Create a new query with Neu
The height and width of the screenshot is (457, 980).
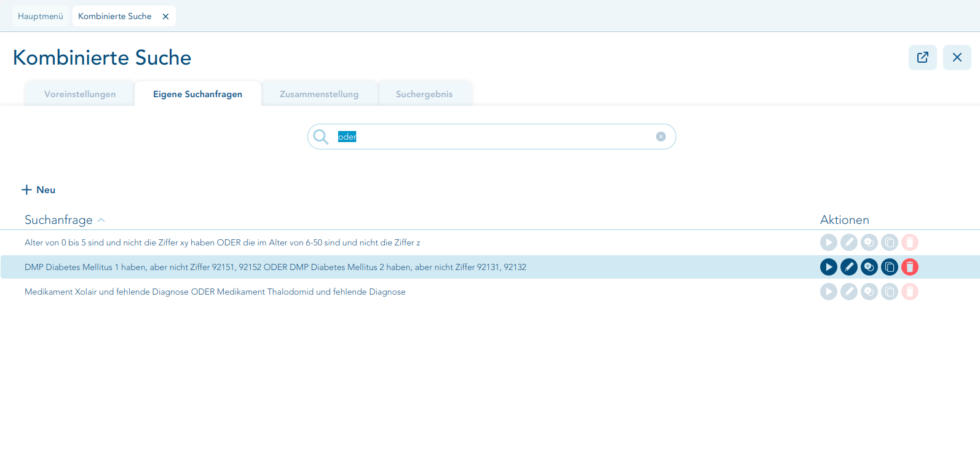click(39, 190)
